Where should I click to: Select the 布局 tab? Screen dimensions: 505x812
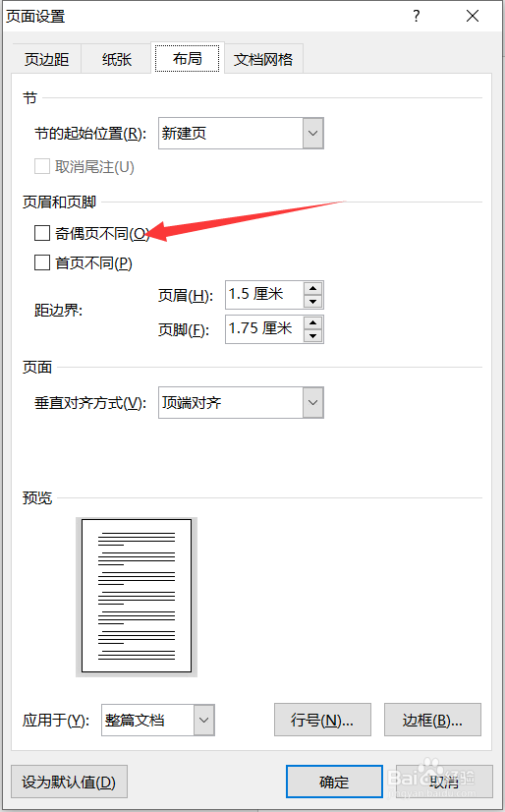coord(188,58)
